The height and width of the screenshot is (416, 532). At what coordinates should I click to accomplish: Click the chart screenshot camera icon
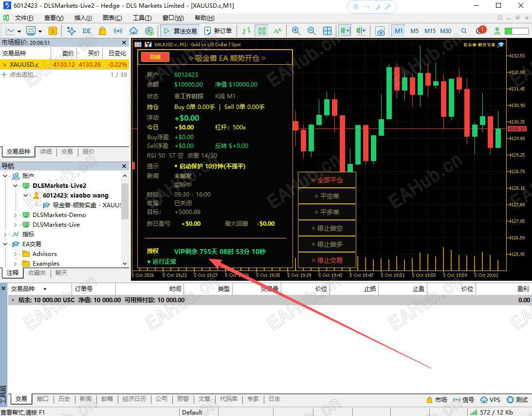pyautogui.click(x=380, y=31)
